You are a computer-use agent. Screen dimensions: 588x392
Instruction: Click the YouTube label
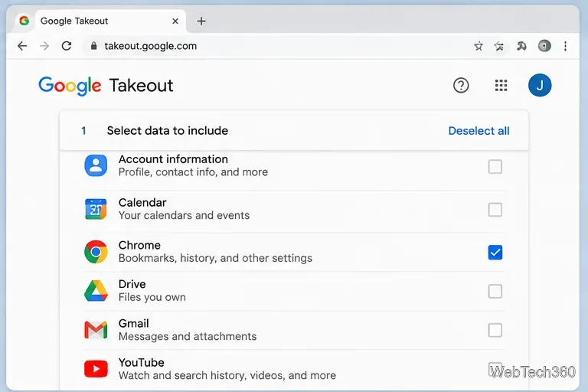pos(142,363)
